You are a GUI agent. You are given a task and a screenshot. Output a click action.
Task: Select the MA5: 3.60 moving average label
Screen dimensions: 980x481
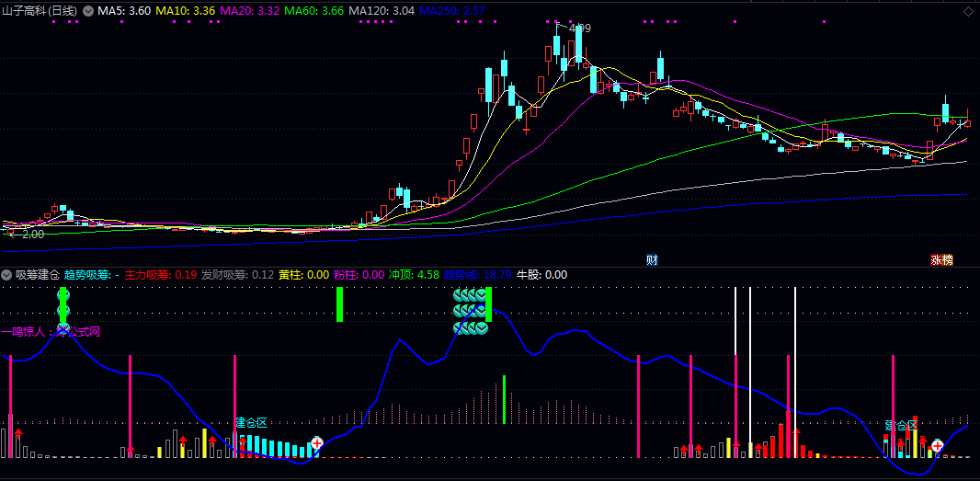(x=124, y=11)
